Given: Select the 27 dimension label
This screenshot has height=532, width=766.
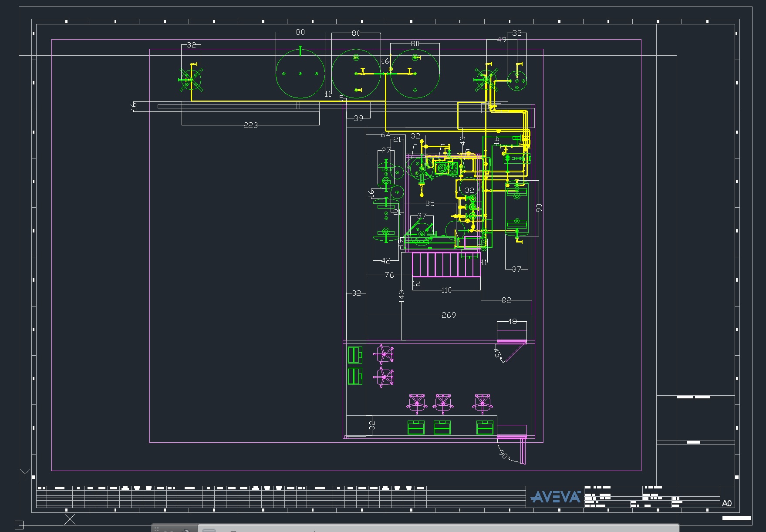Looking at the screenshot, I should [386, 151].
